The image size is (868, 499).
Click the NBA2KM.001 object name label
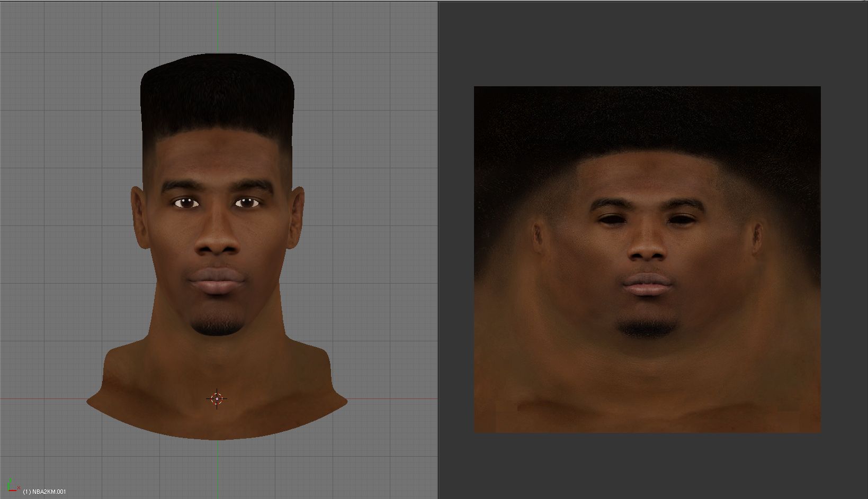[x=44, y=492]
